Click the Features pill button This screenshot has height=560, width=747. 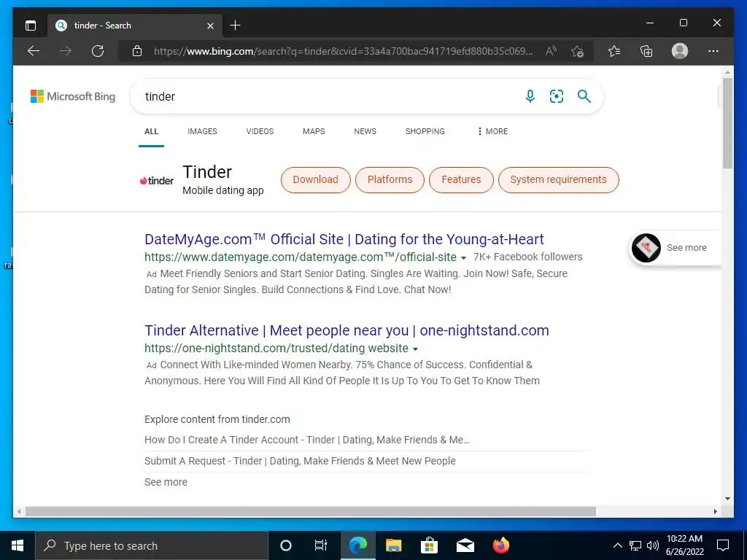pyautogui.click(x=461, y=179)
